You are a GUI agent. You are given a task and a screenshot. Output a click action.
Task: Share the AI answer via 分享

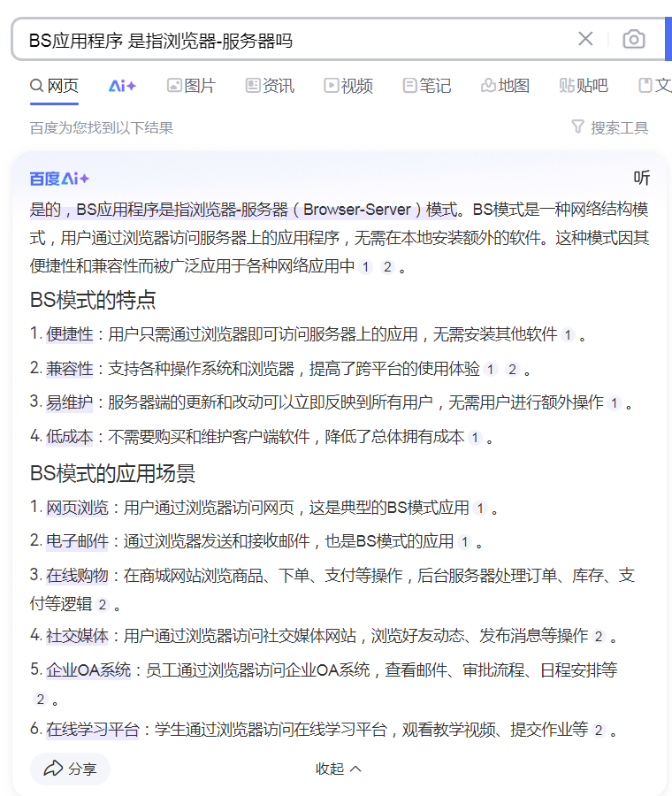click(x=70, y=769)
